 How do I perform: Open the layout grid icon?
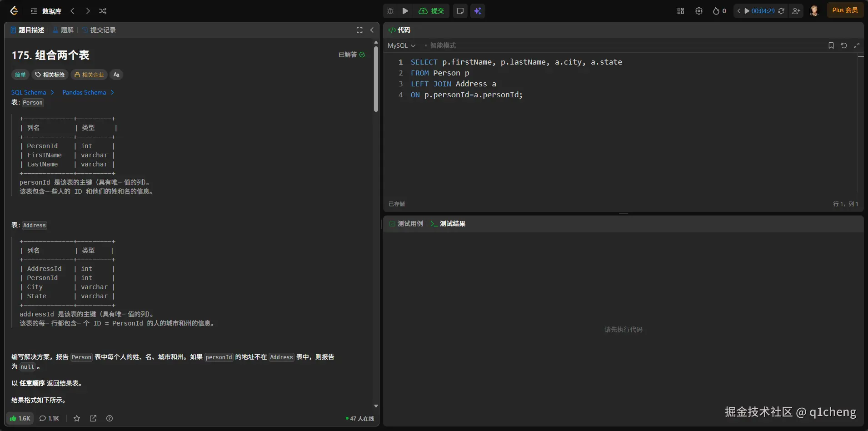coord(681,11)
